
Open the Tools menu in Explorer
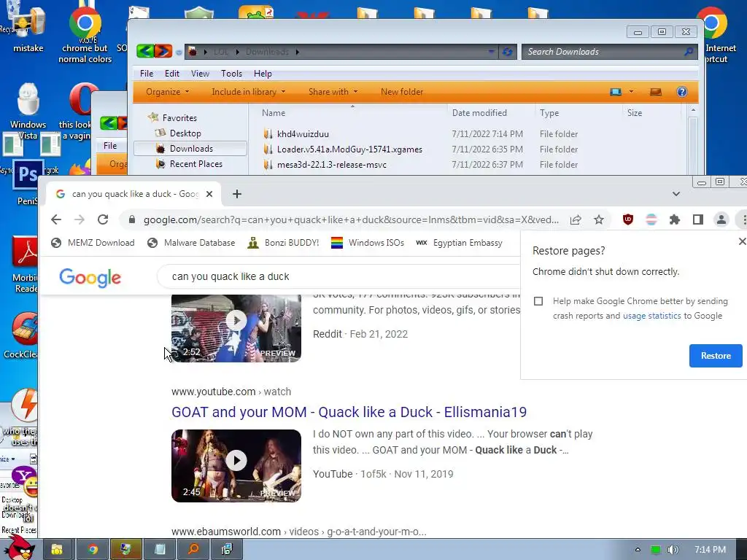click(231, 74)
